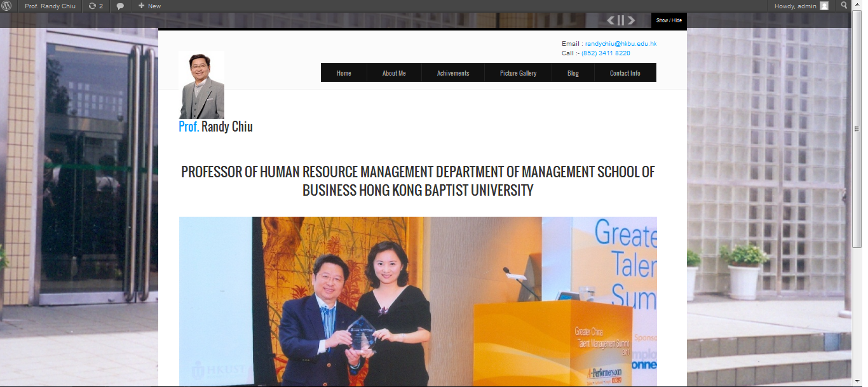This screenshot has height=387, width=868.
Task: Advance to next background slide arrow
Action: (x=631, y=20)
